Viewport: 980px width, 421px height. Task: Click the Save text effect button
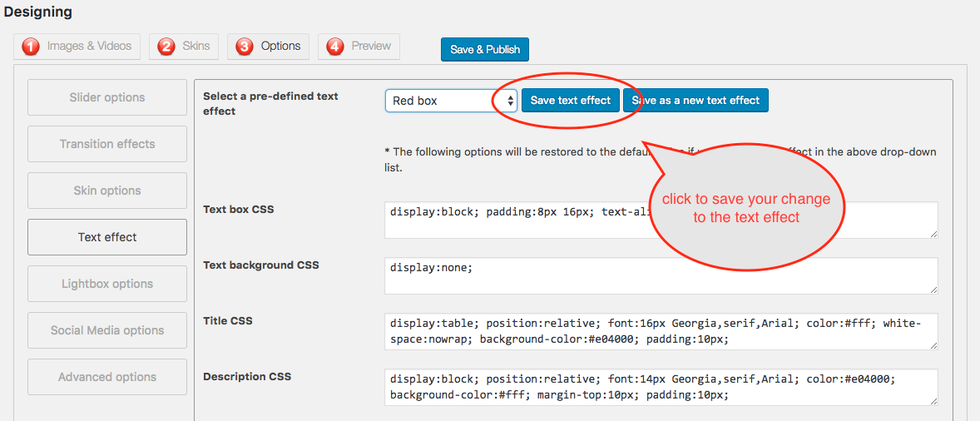[571, 101]
